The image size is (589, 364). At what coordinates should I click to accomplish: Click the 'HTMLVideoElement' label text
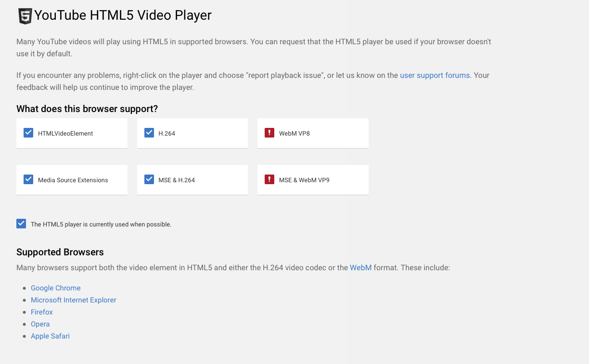coord(65,134)
